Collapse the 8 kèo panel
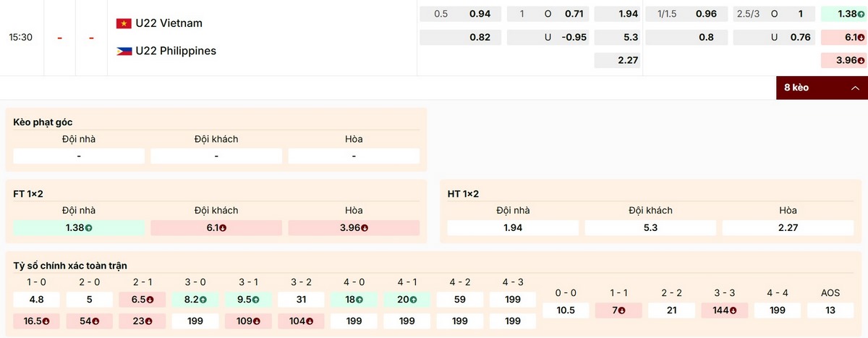868x338 pixels. pos(821,88)
